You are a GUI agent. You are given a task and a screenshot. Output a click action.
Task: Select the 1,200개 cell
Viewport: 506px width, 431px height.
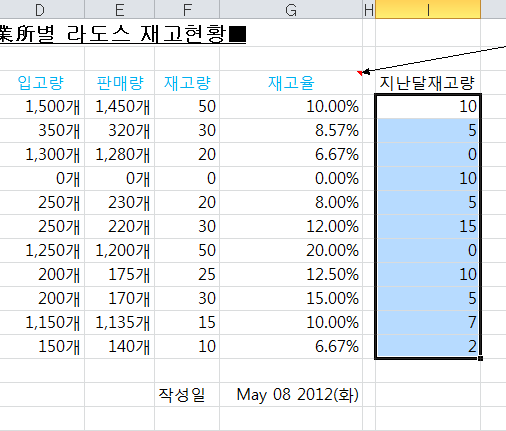120,251
